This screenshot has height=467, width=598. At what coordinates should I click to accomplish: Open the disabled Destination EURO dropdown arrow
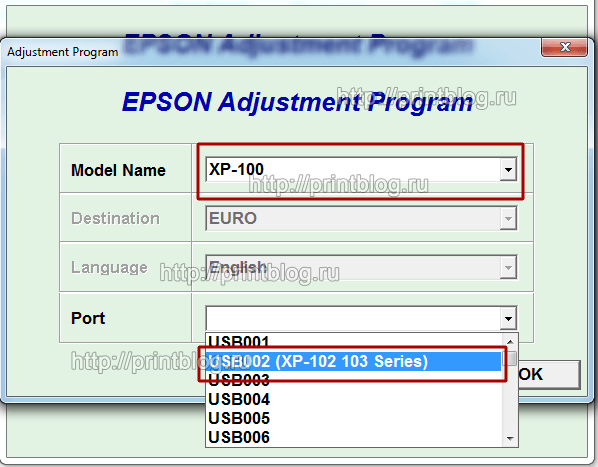pyautogui.click(x=508, y=218)
